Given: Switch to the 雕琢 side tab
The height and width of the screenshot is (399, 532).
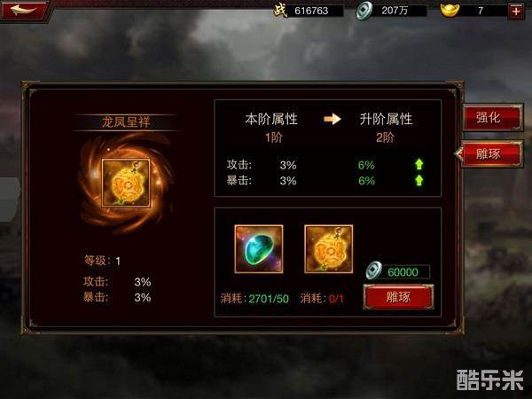Looking at the screenshot, I should (x=490, y=154).
